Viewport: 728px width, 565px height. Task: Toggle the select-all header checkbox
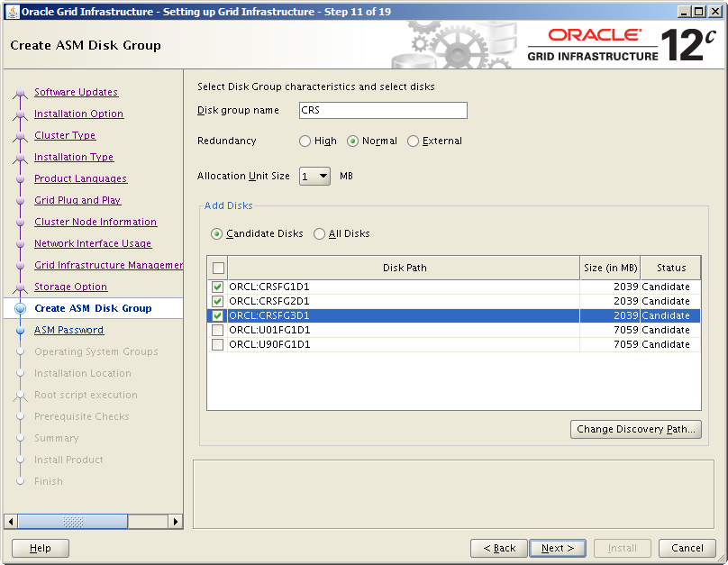(218, 268)
